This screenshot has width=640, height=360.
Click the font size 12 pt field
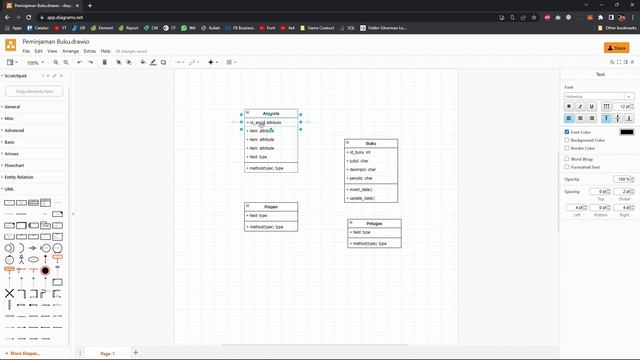pos(623,107)
